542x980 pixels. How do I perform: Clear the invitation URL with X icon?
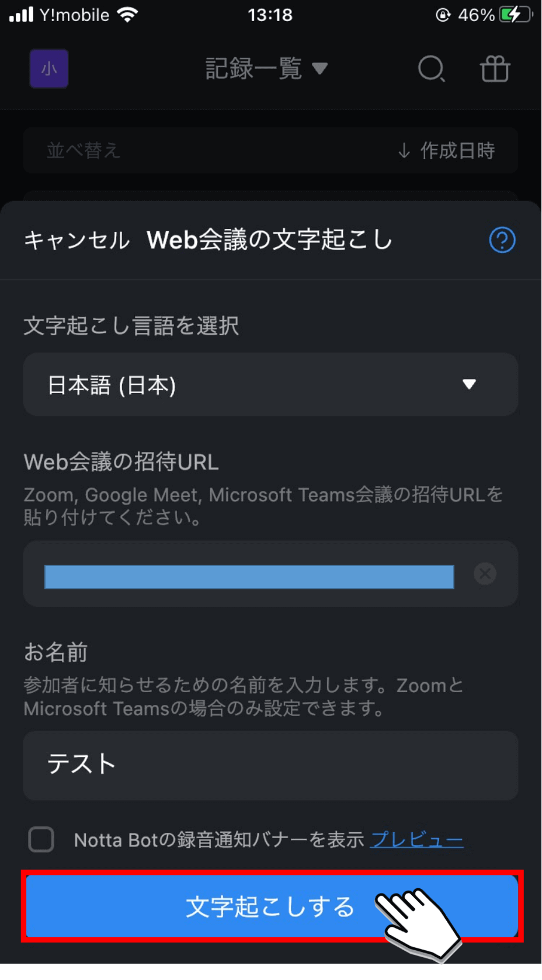pyautogui.click(x=485, y=574)
